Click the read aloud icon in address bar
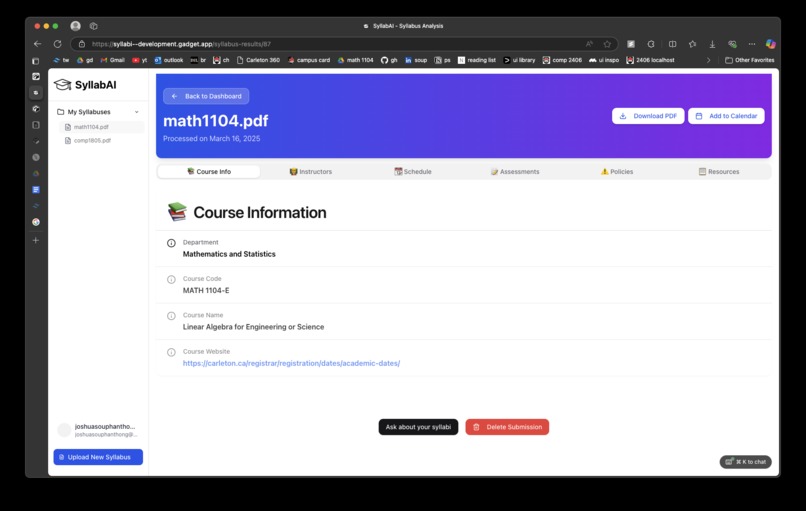This screenshot has height=511, width=806. (589, 44)
